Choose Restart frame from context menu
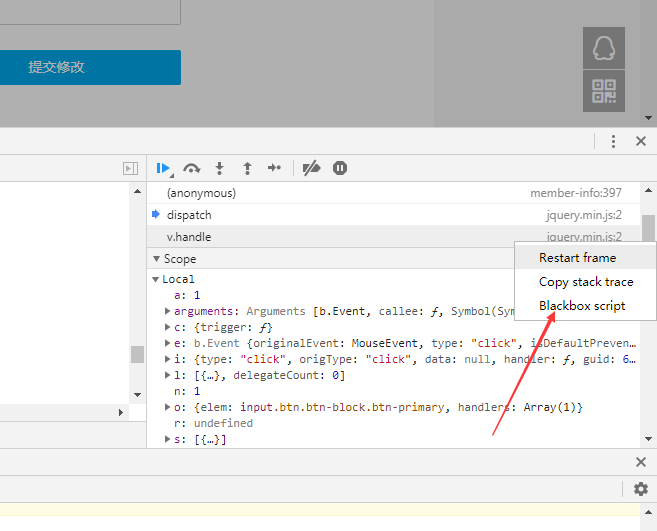This screenshot has width=657, height=531. [x=585, y=258]
